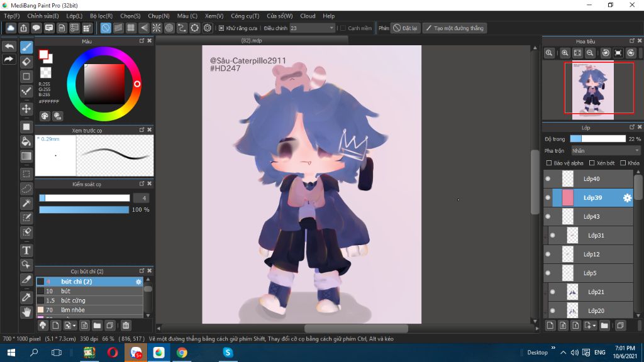The height and width of the screenshot is (362, 644).
Task: Hide layer Lớp12 visibility
Action: (548, 255)
